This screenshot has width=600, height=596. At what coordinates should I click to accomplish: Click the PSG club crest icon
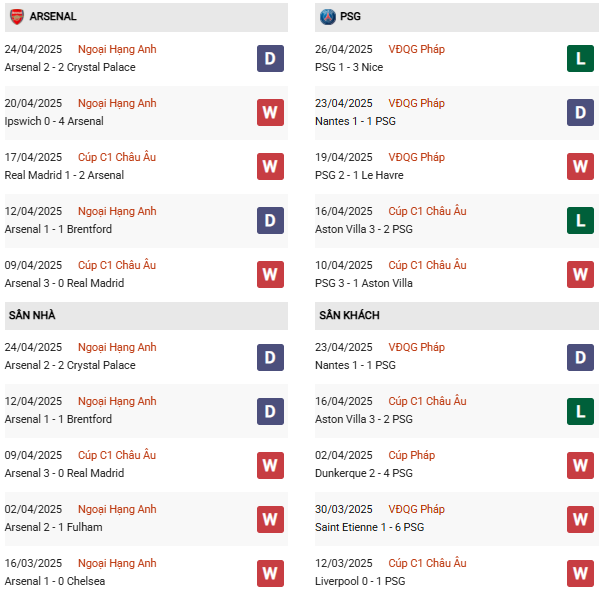[x=327, y=17]
